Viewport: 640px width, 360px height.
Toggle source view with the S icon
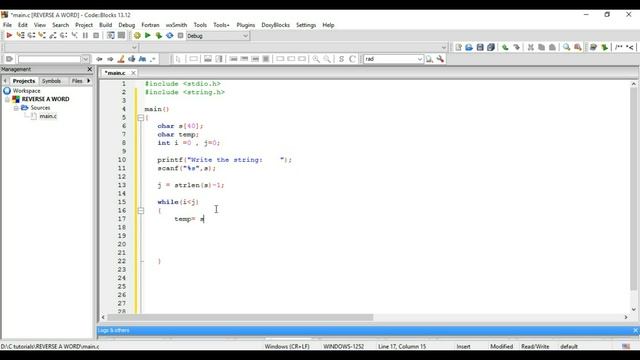[341, 59]
